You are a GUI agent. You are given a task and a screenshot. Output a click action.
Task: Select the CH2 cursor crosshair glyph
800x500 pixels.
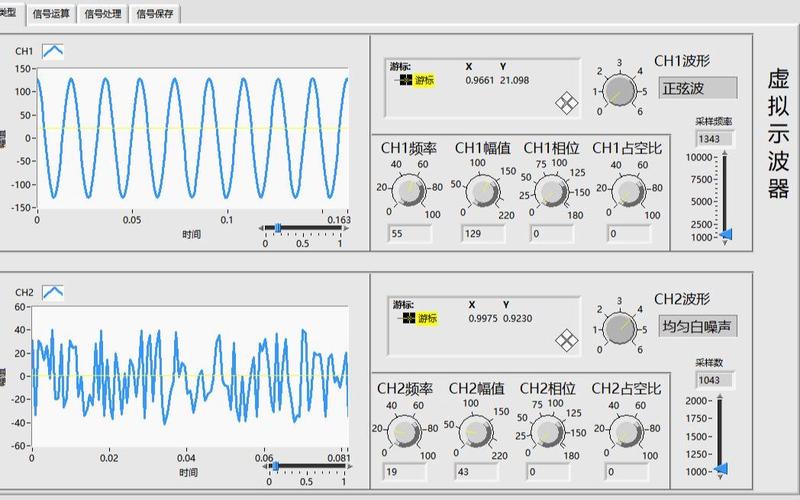click(x=409, y=318)
